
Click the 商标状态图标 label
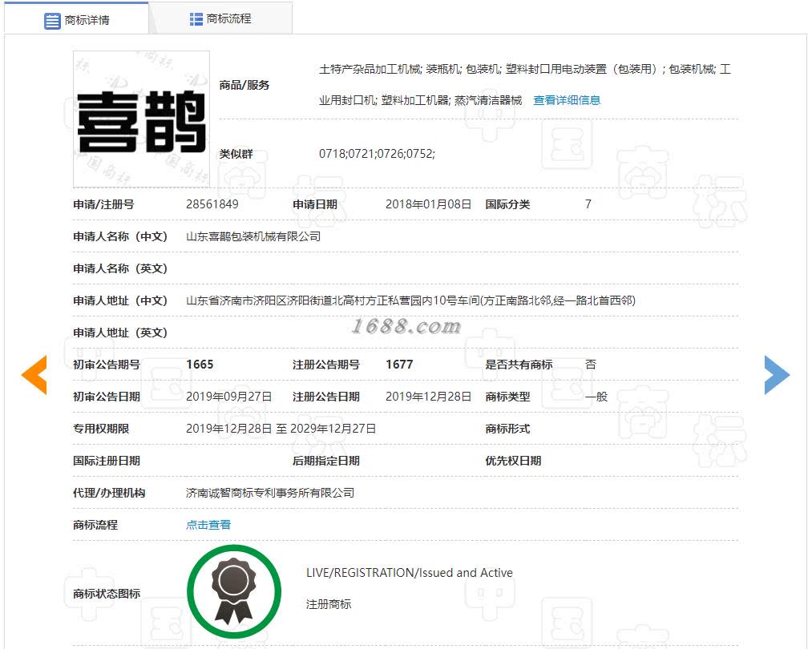(107, 594)
